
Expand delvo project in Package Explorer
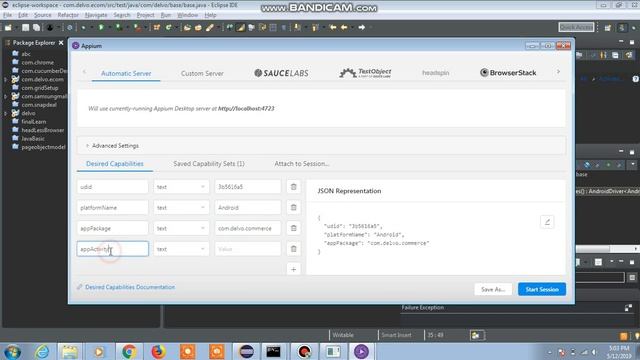tap(5, 113)
